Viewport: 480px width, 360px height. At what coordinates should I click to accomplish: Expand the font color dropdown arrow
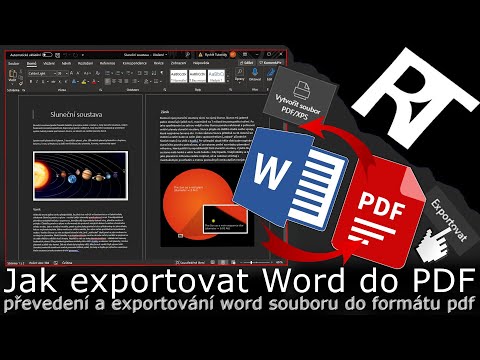click(x=98, y=82)
